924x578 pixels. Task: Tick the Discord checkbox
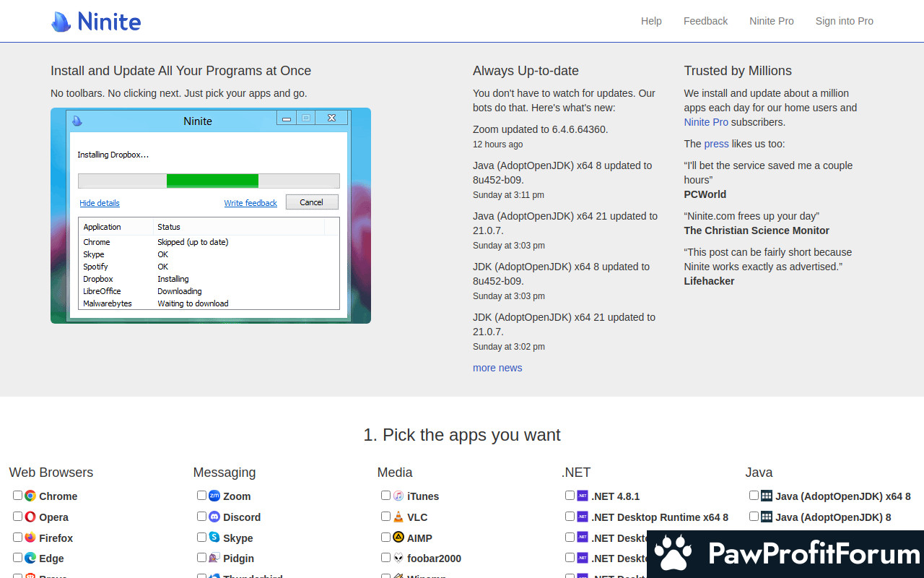coord(201,517)
